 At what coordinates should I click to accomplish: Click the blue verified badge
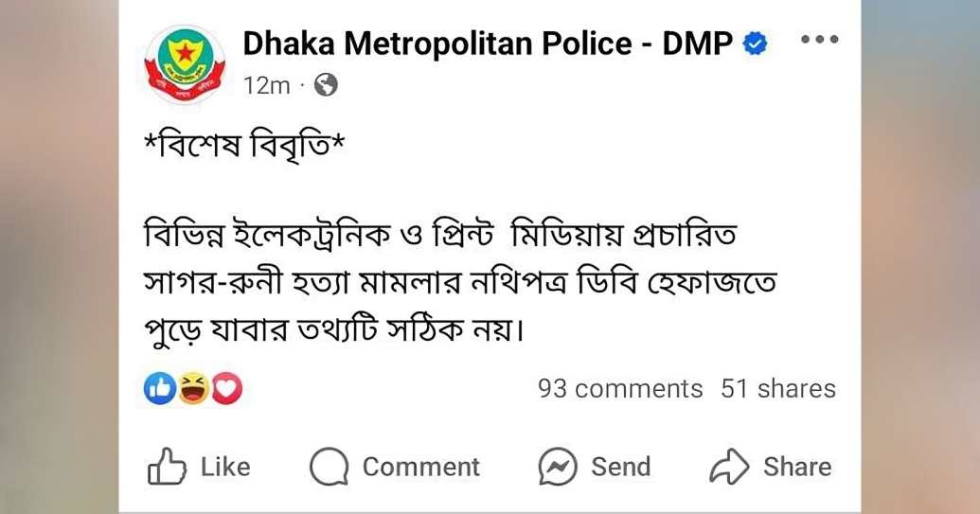tap(755, 44)
